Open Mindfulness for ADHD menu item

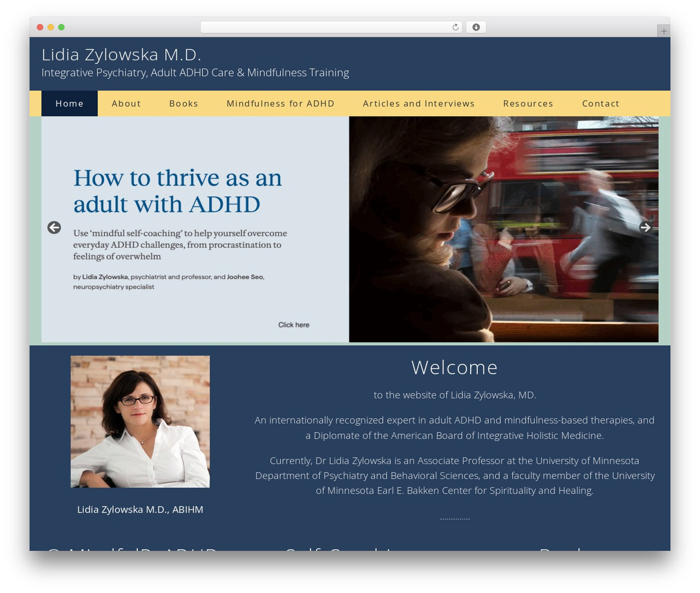(281, 103)
